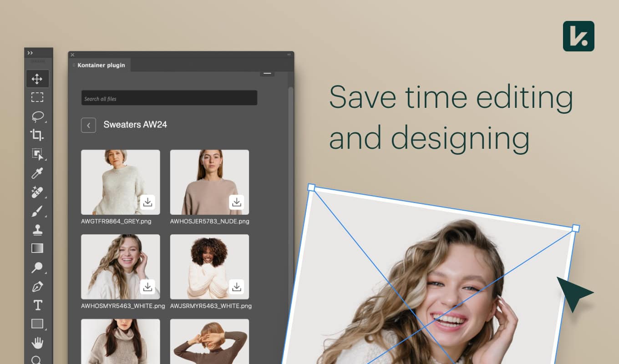The width and height of the screenshot is (619, 364).
Task: Download the AWJSRMYR5463_WHITE.png image
Action: click(237, 286)
